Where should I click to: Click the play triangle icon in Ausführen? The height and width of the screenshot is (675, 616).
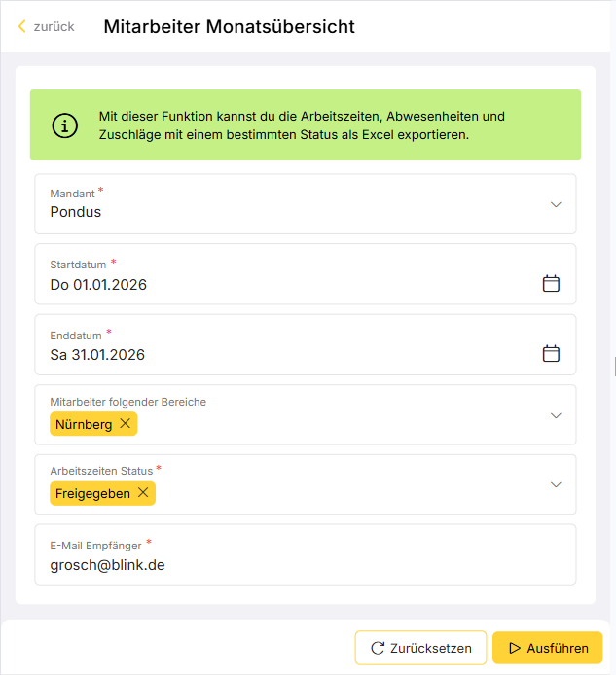pos(515,648)
